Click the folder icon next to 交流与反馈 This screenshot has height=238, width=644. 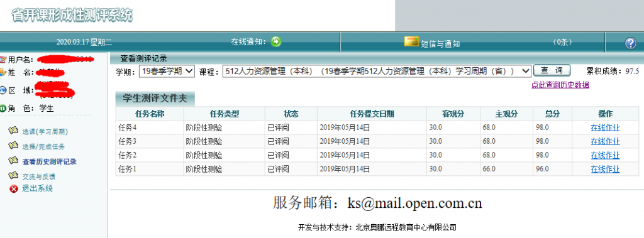click(x=14, y=176)
